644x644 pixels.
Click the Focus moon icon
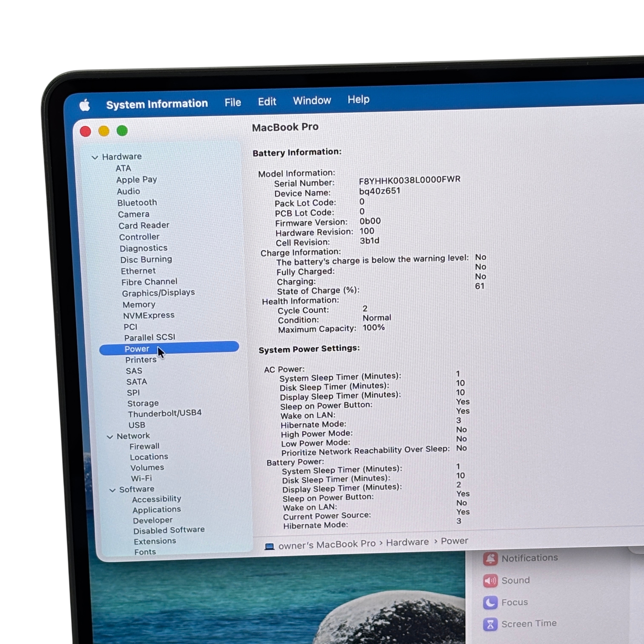[490, 602]
